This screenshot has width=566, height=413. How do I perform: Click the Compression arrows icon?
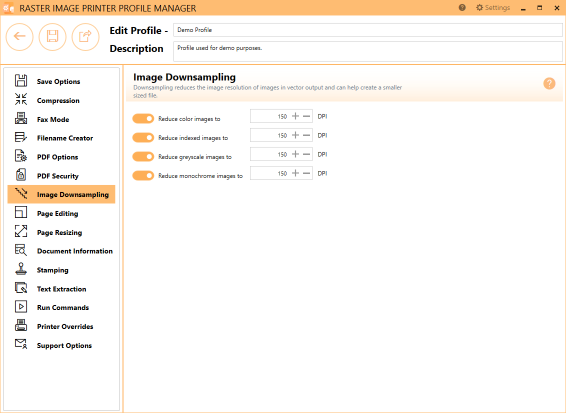coord(21,99)
